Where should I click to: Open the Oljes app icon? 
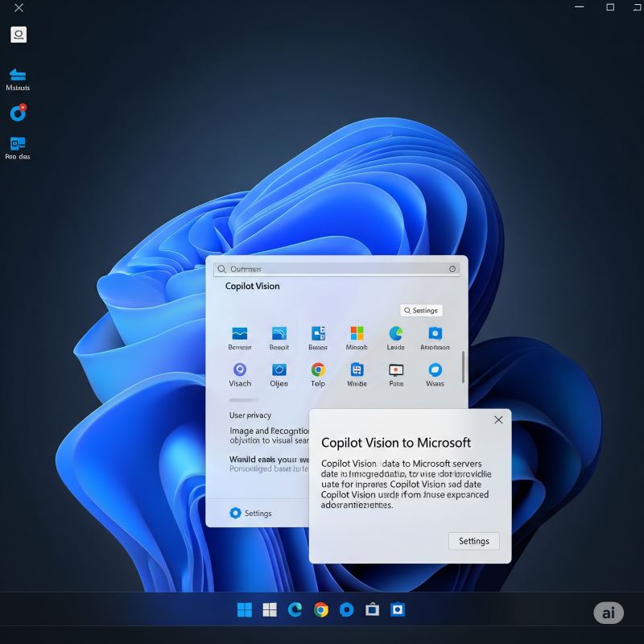pos(279,369)
